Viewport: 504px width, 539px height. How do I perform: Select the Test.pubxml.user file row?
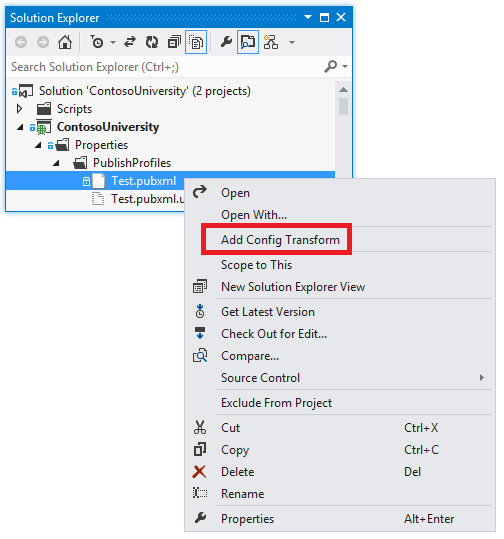click(95, 199)
